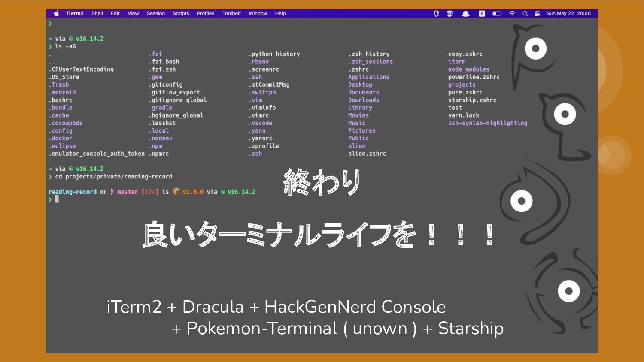This screenshot has height=362, width=644.
Task: Click the '.fzf.bash' file entry
Action: pyautogui.click(x=164, y=62)
